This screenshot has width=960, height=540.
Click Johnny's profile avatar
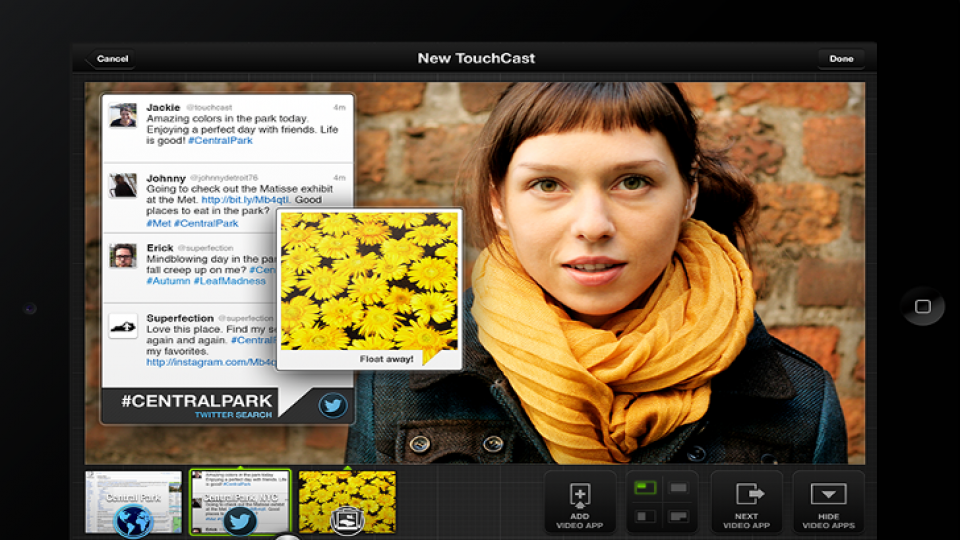pyautogui.click(x=123, y=186)
